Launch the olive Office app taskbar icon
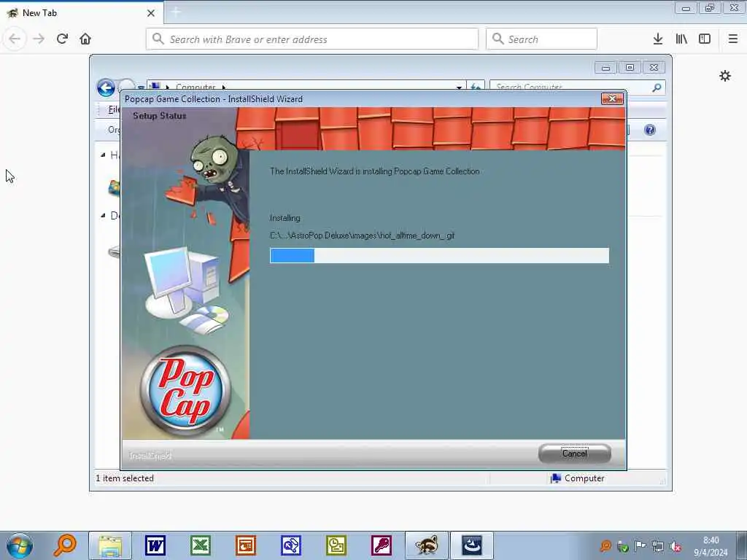The height and width of the screenshot is (560, 747). [x=336, y=545]
